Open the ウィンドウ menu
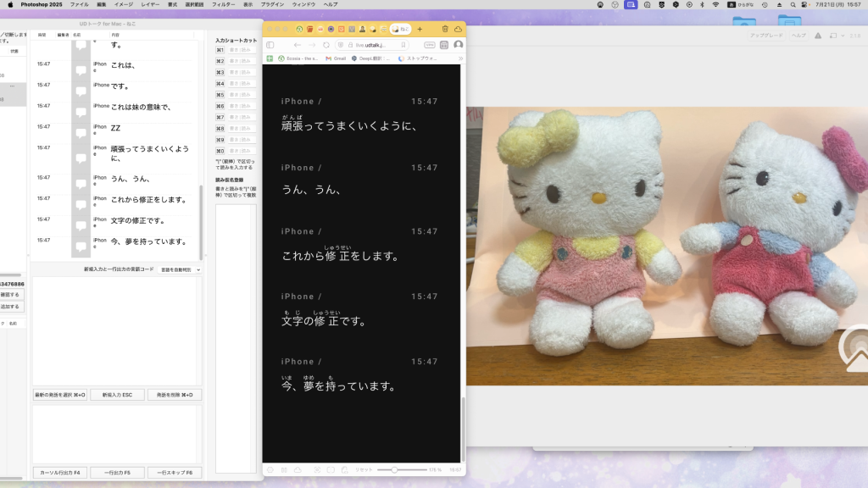 [304, 4]
